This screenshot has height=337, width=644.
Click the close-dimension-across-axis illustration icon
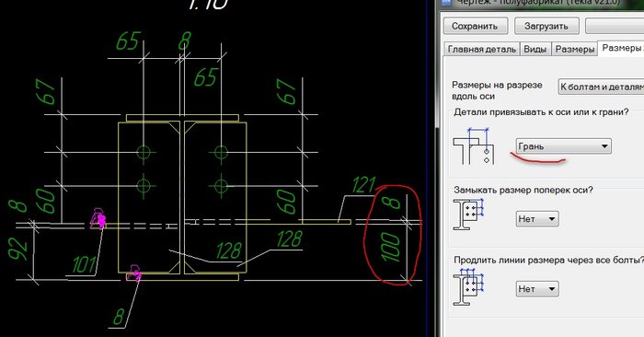click(x=468, y=215)
